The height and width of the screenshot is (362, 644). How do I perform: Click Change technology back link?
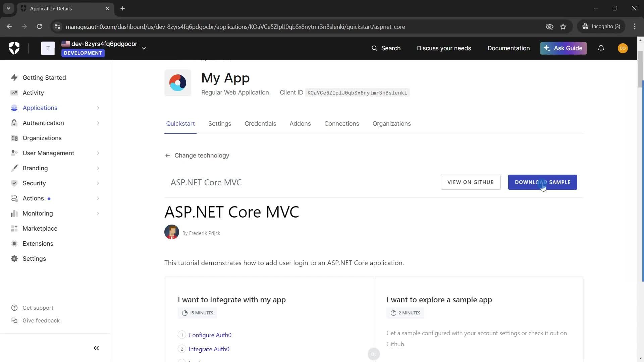click(197, 156)
